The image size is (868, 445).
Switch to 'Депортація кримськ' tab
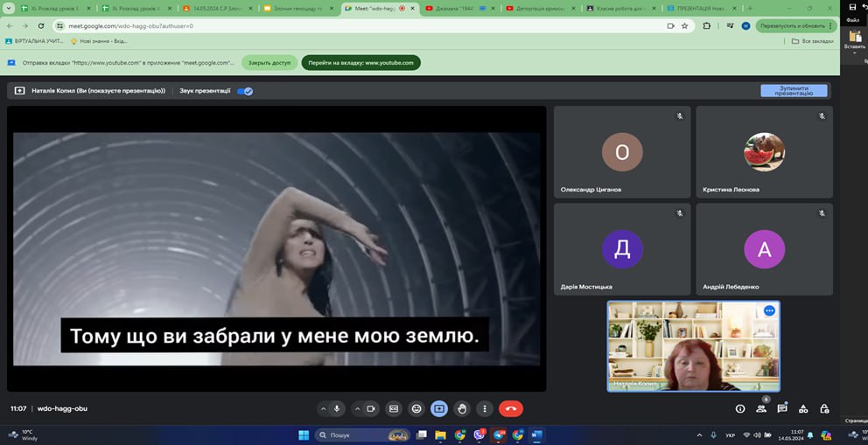tap(541, 8)
